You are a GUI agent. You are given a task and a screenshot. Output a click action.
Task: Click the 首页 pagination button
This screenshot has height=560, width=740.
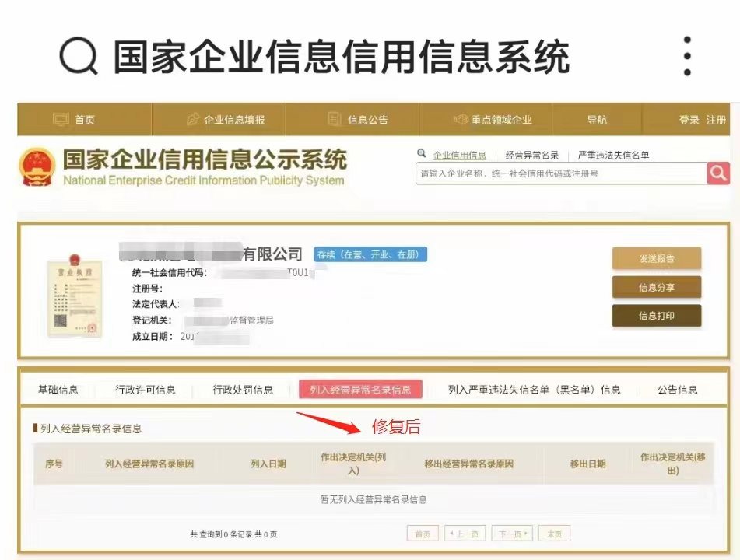coord(423,534)
